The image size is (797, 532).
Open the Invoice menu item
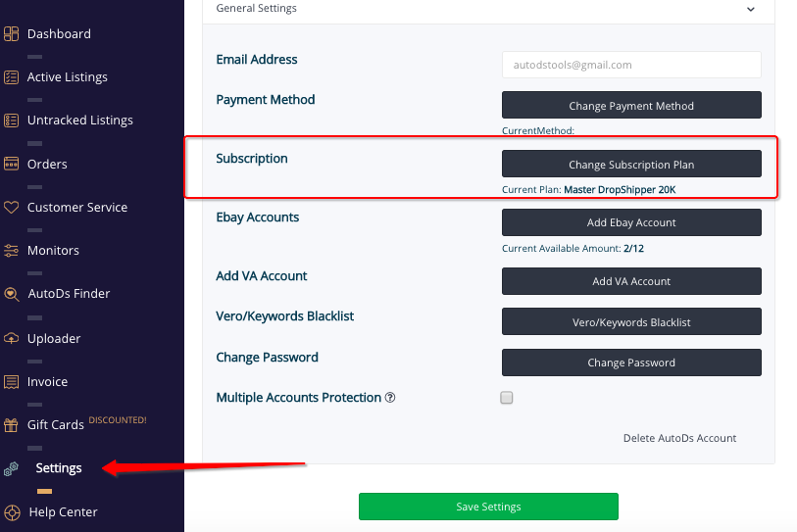[47, 381]
